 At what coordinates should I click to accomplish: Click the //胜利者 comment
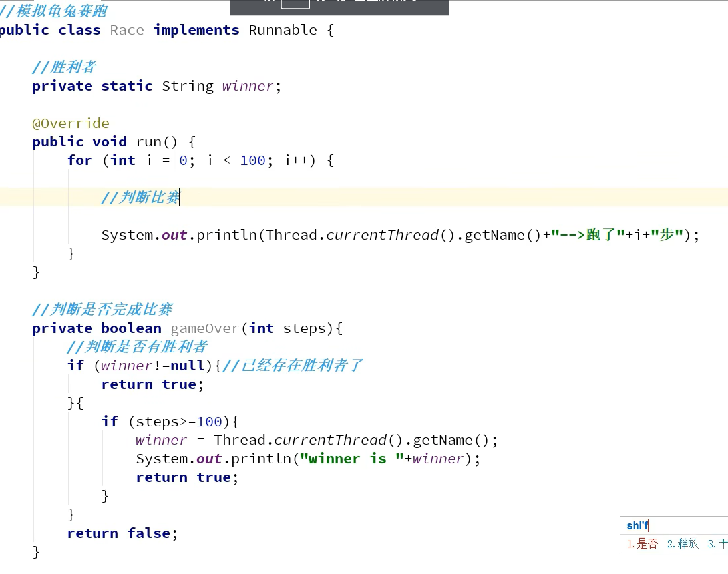click(64, 67)
